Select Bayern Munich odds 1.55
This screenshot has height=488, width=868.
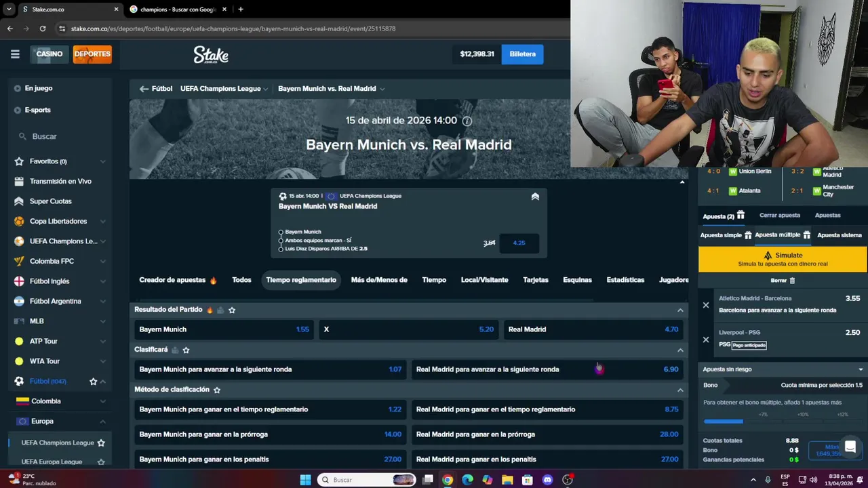tap(224, 329)
